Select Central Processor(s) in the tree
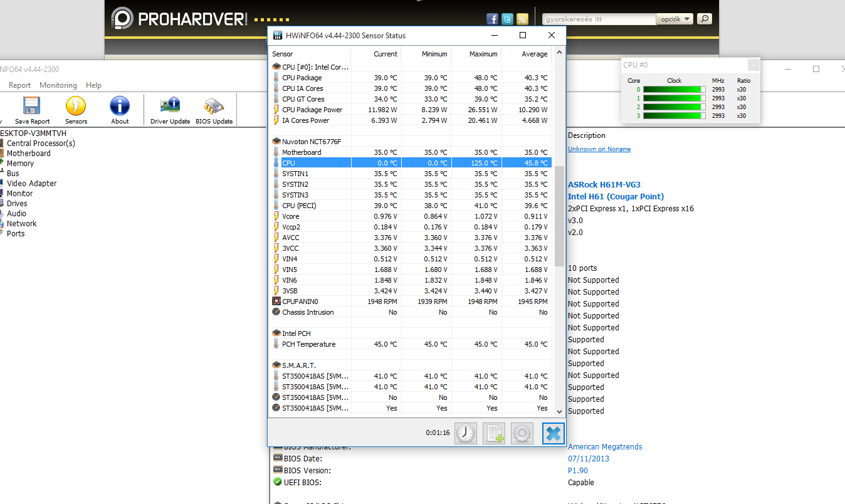This screenshot has height=504, width=845. pyautogui.click(x=41, y=144)
